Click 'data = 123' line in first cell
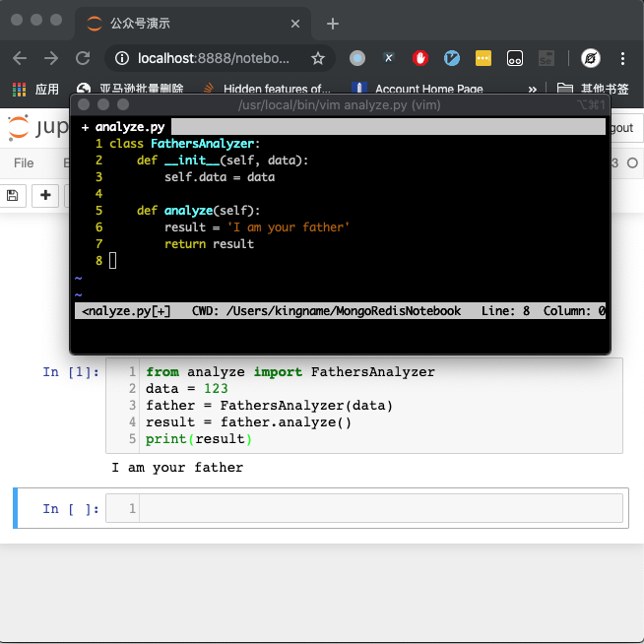The width and height of the screenshot is (644, 644). point(187,389)
